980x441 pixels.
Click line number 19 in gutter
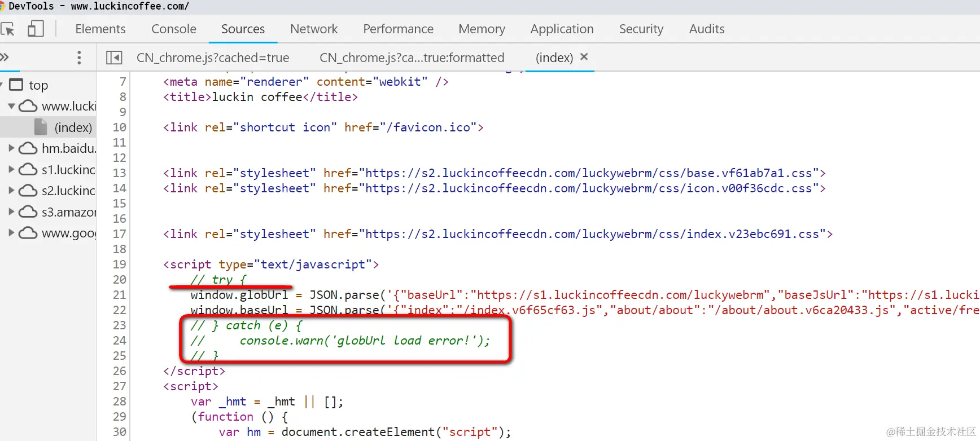tap(119, 264)
